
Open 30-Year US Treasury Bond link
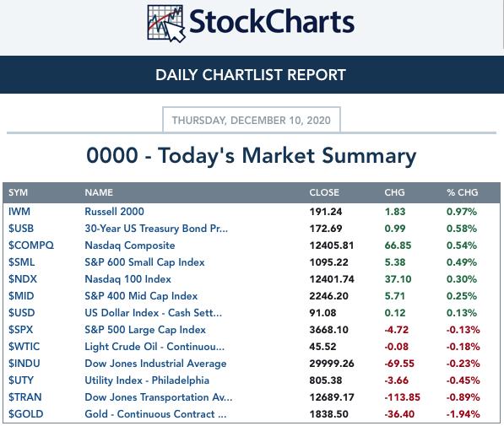[156, 229]
